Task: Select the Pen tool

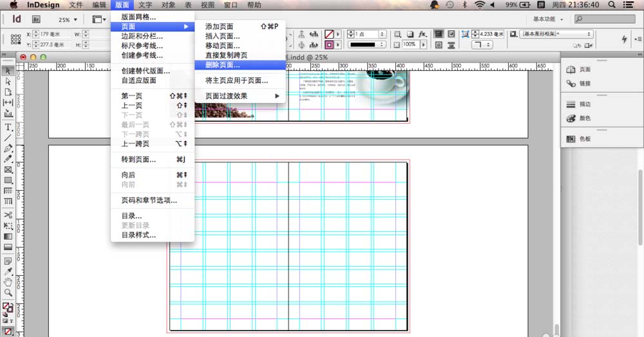Action: 8,148
